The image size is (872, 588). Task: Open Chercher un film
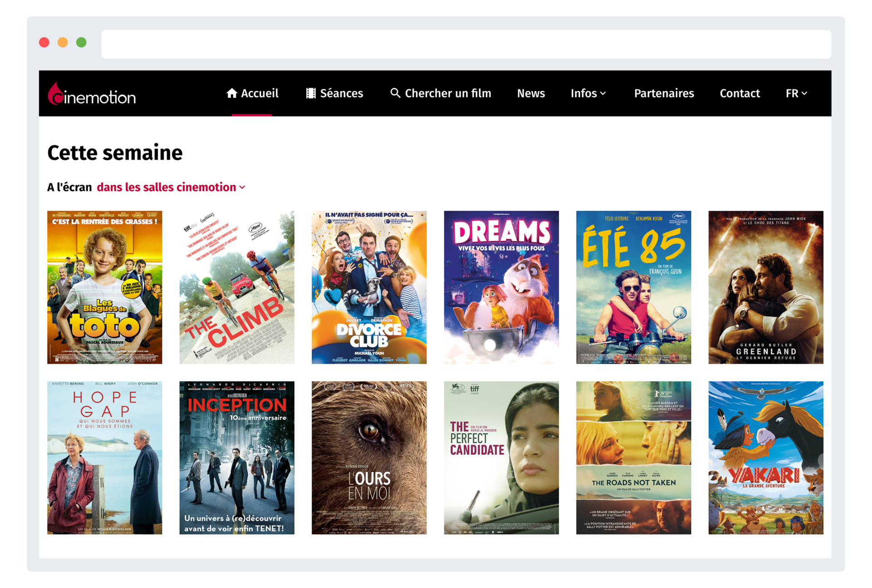tap(441, 93)
